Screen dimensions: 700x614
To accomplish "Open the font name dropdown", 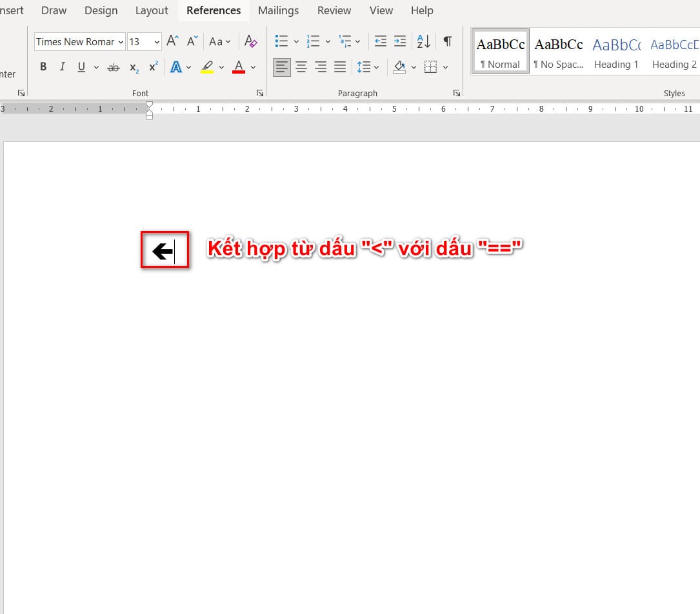I will point(121,42).
